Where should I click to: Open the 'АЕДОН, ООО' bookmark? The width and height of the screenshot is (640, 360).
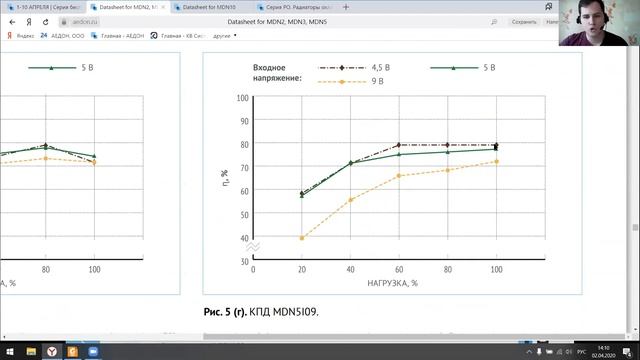pyautogui.click(x=62, y=36)
